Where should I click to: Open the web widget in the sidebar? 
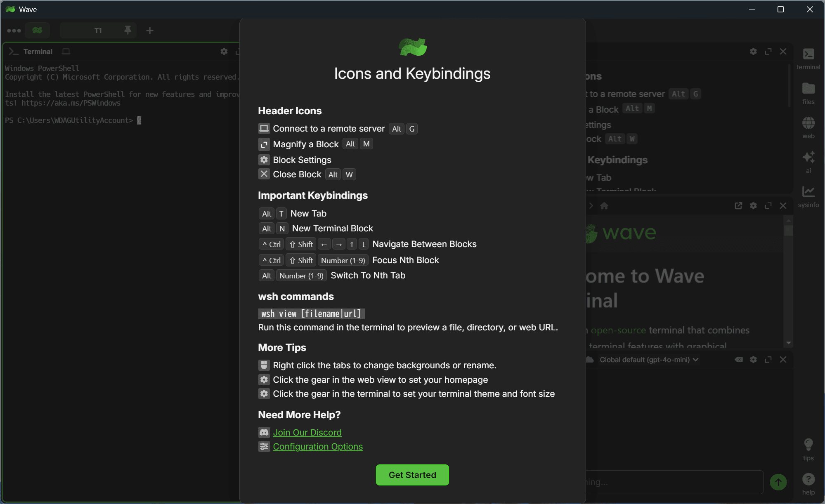point(808,127)
